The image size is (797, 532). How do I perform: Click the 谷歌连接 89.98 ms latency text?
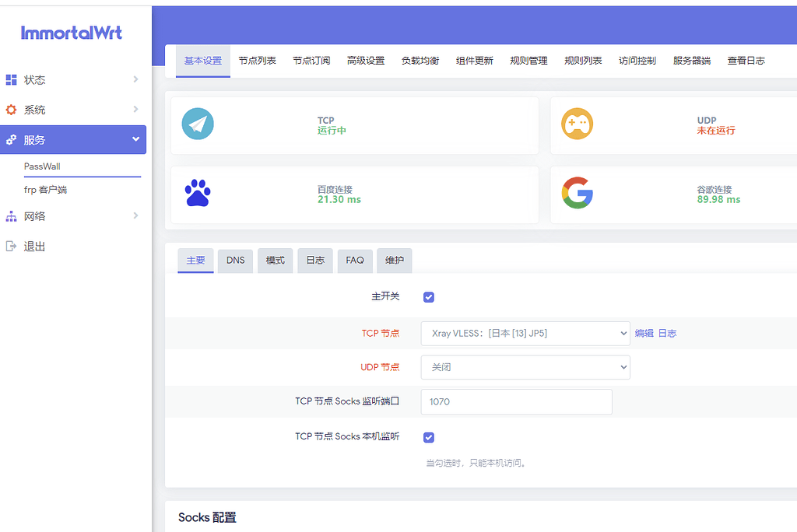coord(718,194)
